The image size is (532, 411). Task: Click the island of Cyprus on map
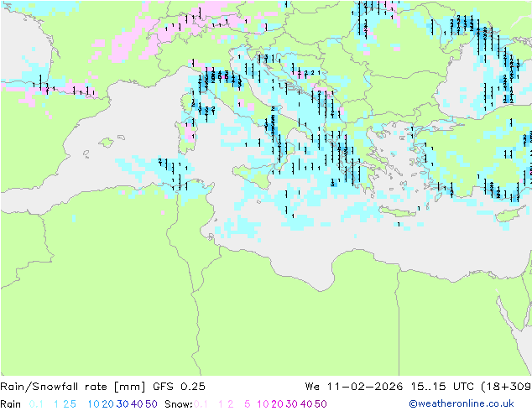[509, 215]
